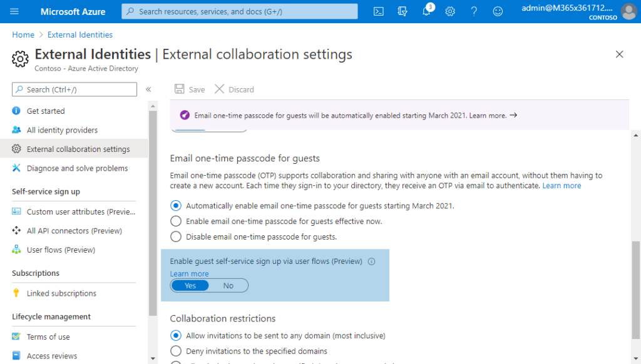Go to External Identities breadcrumb

point(80,35)
